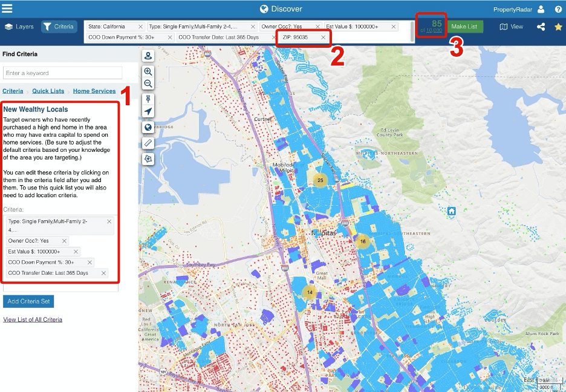Click the Add Criteria Set button
Image resolution: width=566 pixels, height=392 pixels.
pyautogui.click(x=28, y=301)
